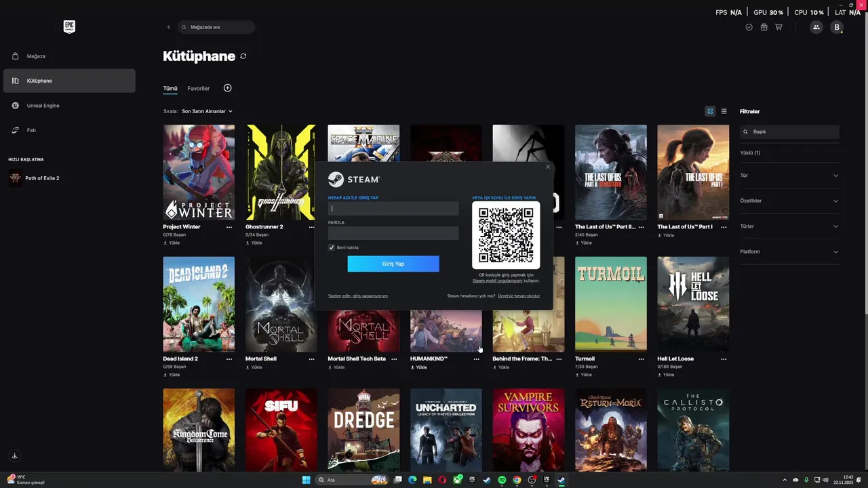Open the shopping cart
Image resolution: width=868 pixels, height=488 pixels.
click(x=778, y=27)
